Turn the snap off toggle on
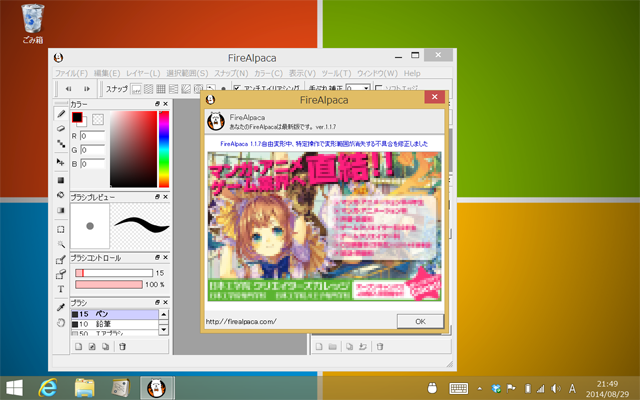The width and height of the screenshot is (640, 400). 136,89
